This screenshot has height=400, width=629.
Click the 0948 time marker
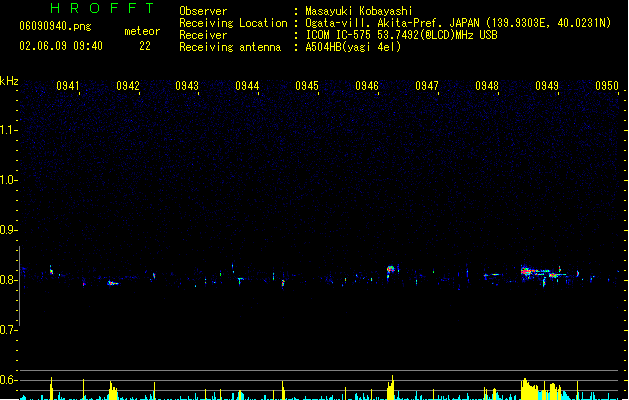click(x=487, y=86)
